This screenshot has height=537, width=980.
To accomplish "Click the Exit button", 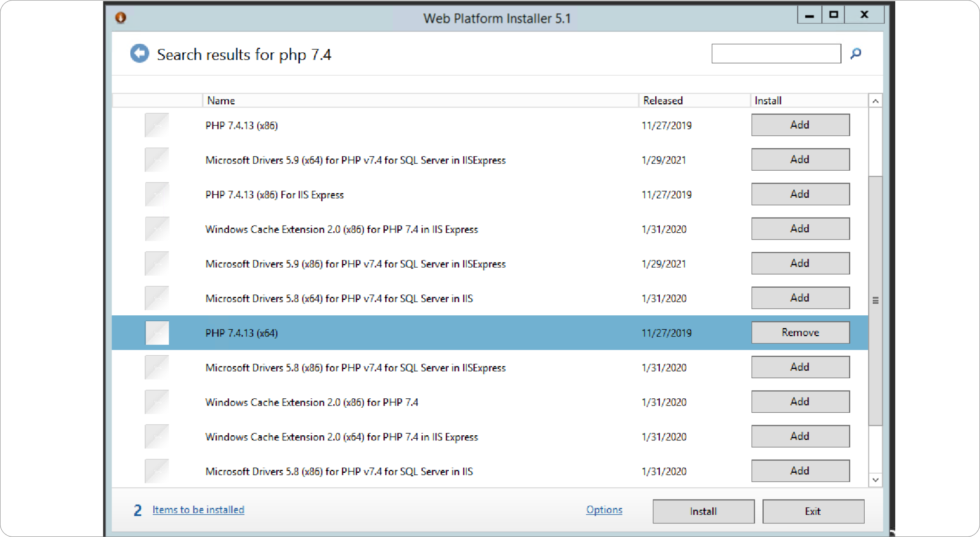I will pos(813,511).
